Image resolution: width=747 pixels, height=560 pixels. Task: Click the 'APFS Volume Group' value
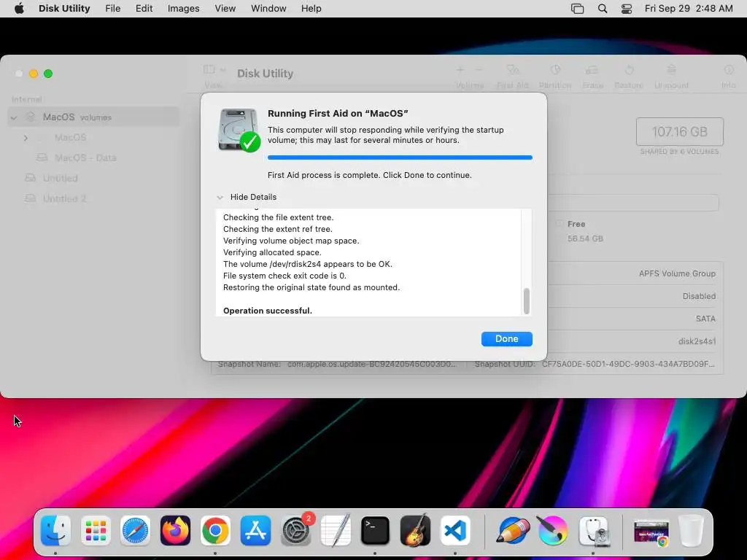click(677, 273)
